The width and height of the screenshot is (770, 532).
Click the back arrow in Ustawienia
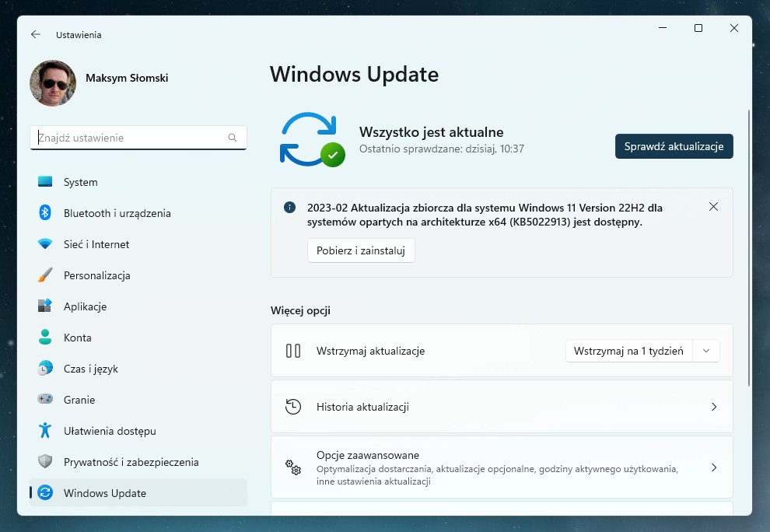(35, 34)
